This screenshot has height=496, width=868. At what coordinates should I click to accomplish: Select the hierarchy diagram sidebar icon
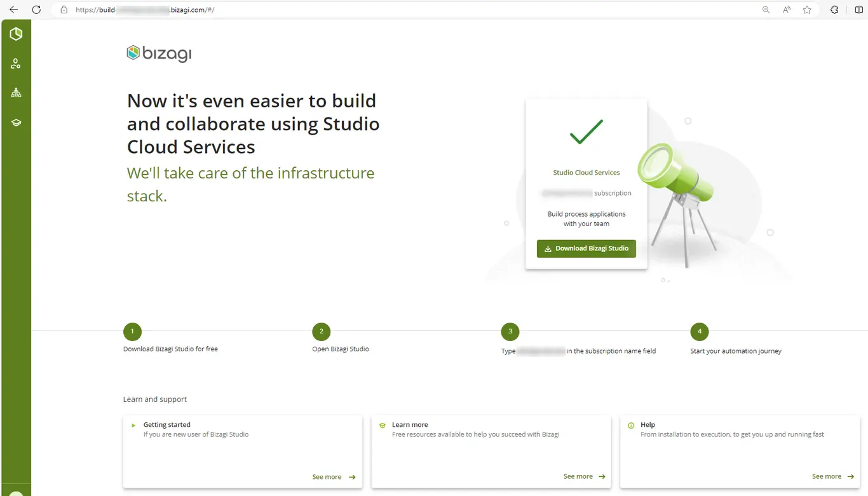[x=16, y=93]
